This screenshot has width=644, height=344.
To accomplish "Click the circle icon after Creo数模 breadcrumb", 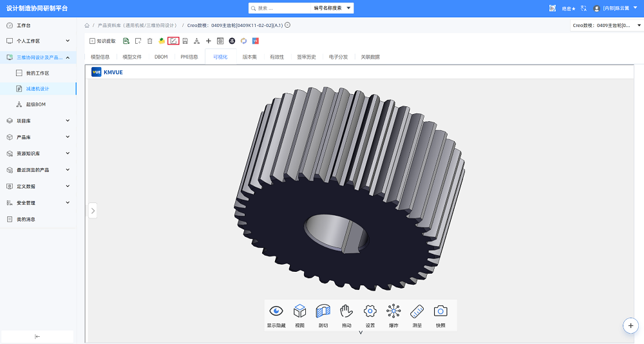I will (x=287, y=25).
